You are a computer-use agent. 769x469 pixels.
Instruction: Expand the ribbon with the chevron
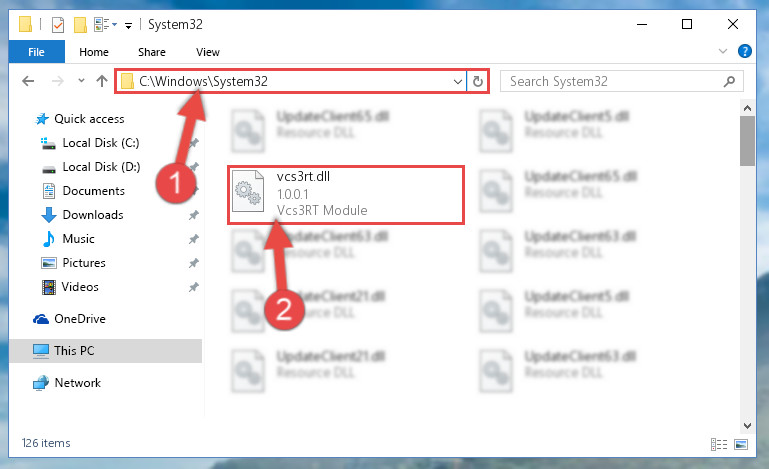tap(722, 51)
